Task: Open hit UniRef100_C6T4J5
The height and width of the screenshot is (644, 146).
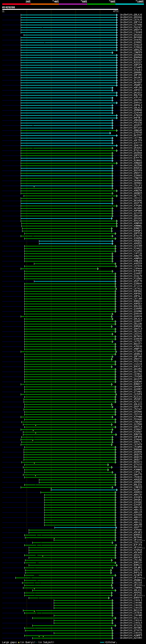Action: pyautogui.click(x=131, y=20)
